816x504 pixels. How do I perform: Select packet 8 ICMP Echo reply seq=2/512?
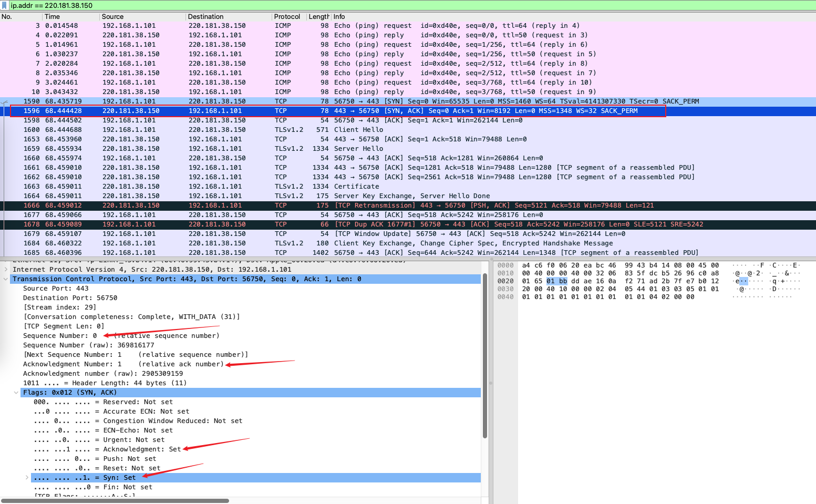pyautogui.click(x=408, y=73)
